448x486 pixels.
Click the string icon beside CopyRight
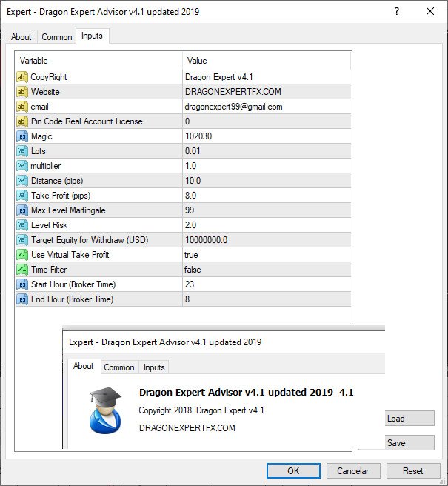click(x=22, y=77)
